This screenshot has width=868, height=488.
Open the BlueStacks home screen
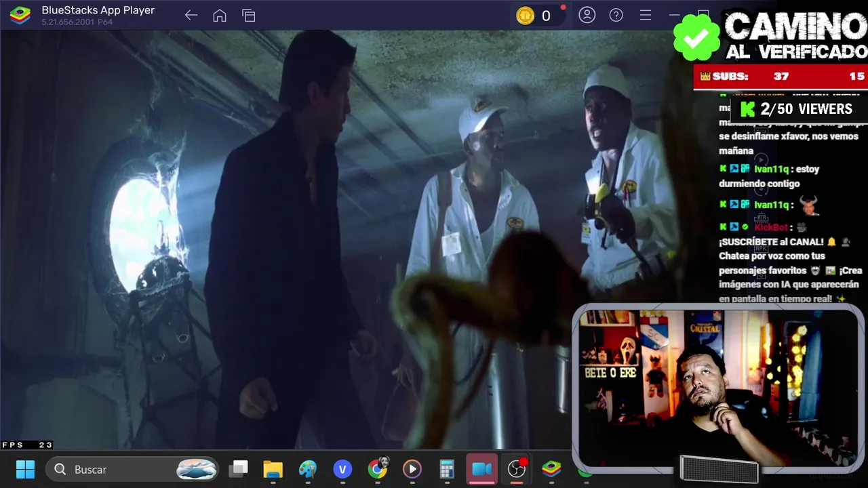pos(220,16)
